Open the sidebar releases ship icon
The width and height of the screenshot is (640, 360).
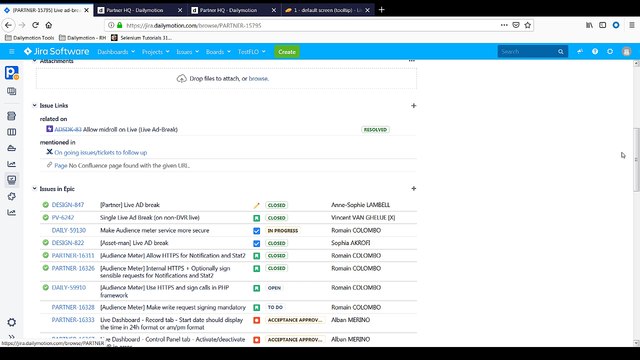[x=11, y=148]
